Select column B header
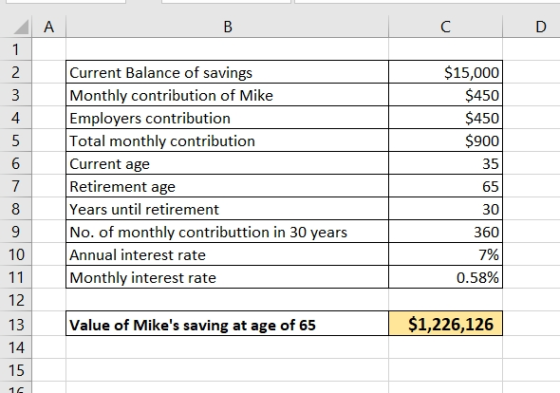 [x=228, y=27]
